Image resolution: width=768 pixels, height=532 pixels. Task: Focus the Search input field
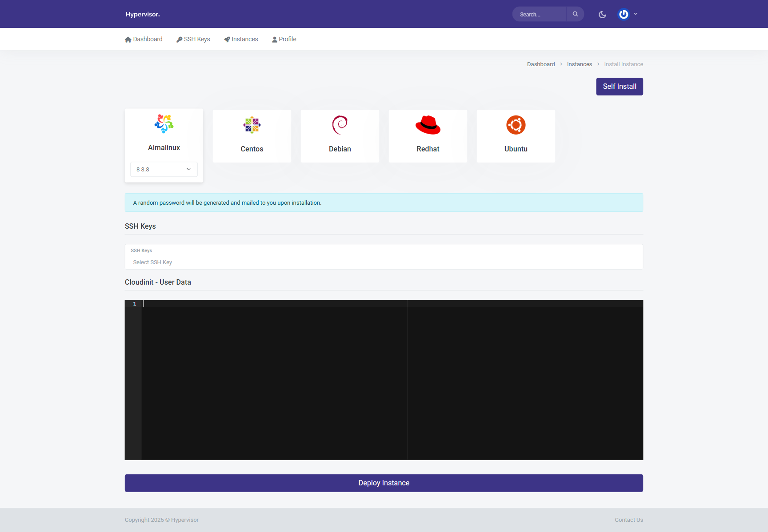point(540,14)
